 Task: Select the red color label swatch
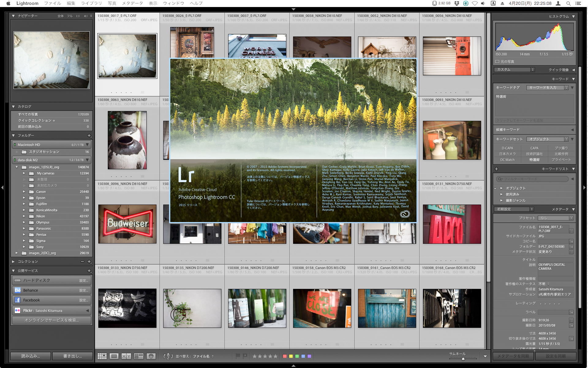(285, 356)
